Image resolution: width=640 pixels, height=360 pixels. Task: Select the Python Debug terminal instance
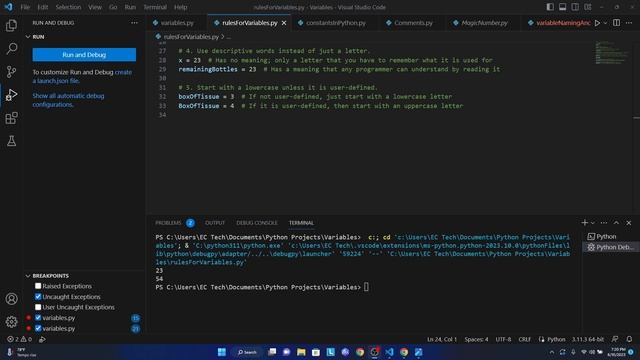(x=610, y=247)
